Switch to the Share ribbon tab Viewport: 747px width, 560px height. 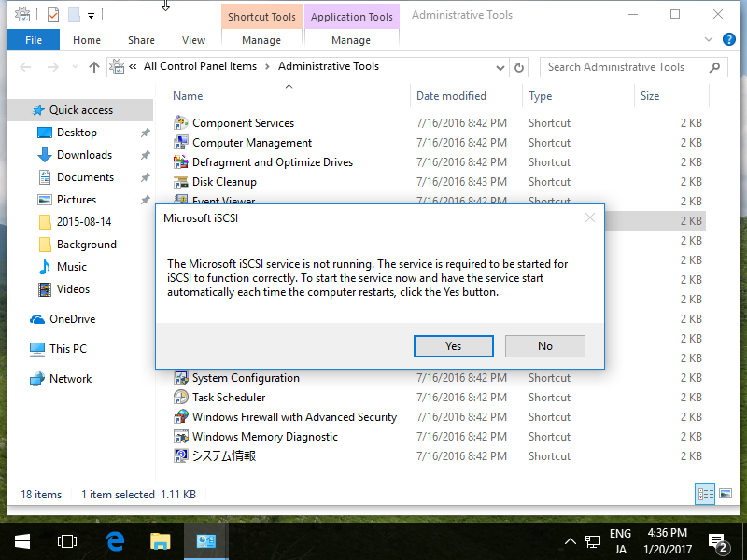click(141, 40)
